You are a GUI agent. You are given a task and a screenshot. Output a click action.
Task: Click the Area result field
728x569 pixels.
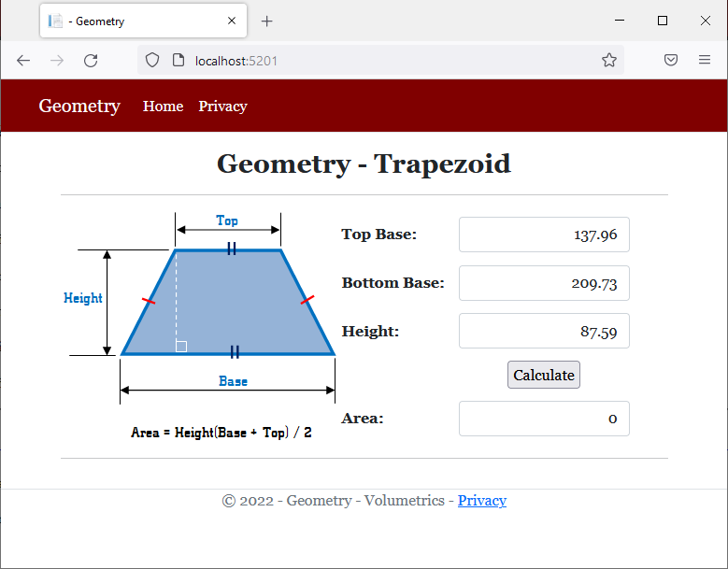pyautogui.click(x=544, y=419)
